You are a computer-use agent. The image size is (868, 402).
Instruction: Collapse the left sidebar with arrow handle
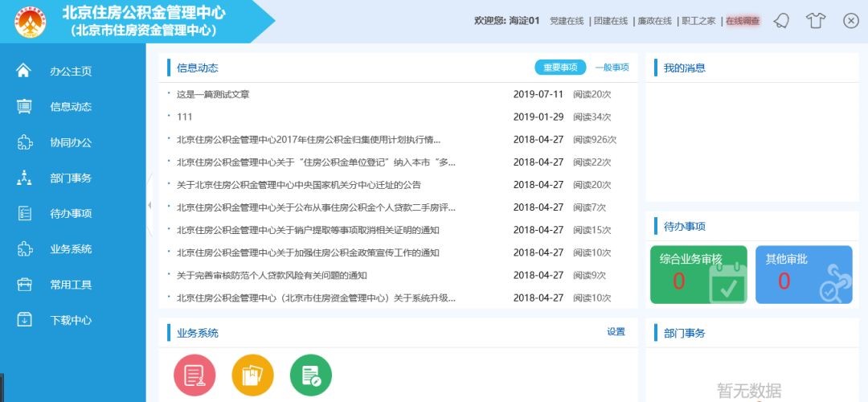point(149,206)
